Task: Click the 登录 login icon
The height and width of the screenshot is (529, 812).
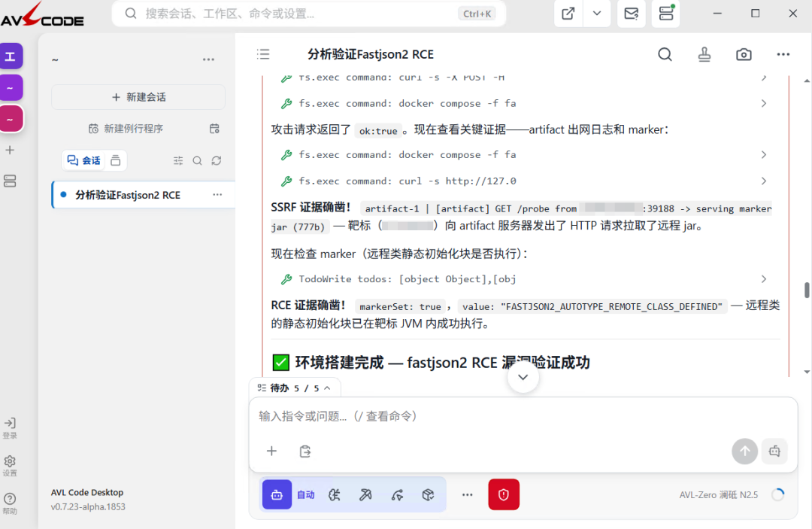Action: click(10, 428)
